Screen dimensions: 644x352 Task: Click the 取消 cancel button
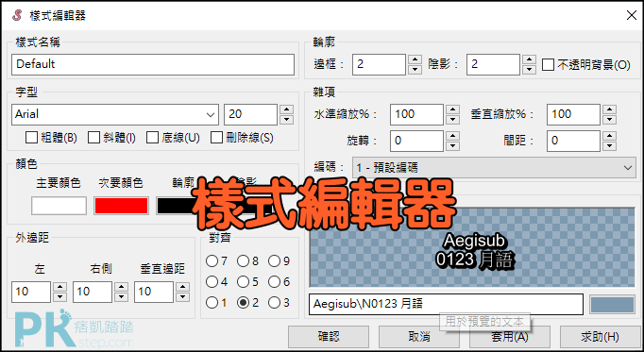(419, 337)
